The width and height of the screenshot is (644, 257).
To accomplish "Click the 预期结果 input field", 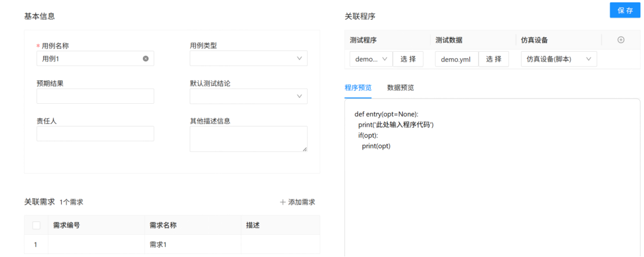I will tap(95, 96).
